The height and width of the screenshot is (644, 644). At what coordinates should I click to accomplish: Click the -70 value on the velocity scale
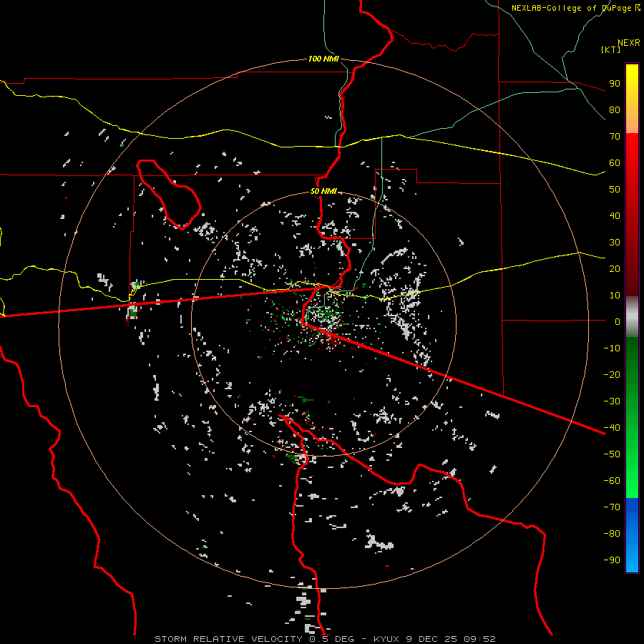pos(612,507)
